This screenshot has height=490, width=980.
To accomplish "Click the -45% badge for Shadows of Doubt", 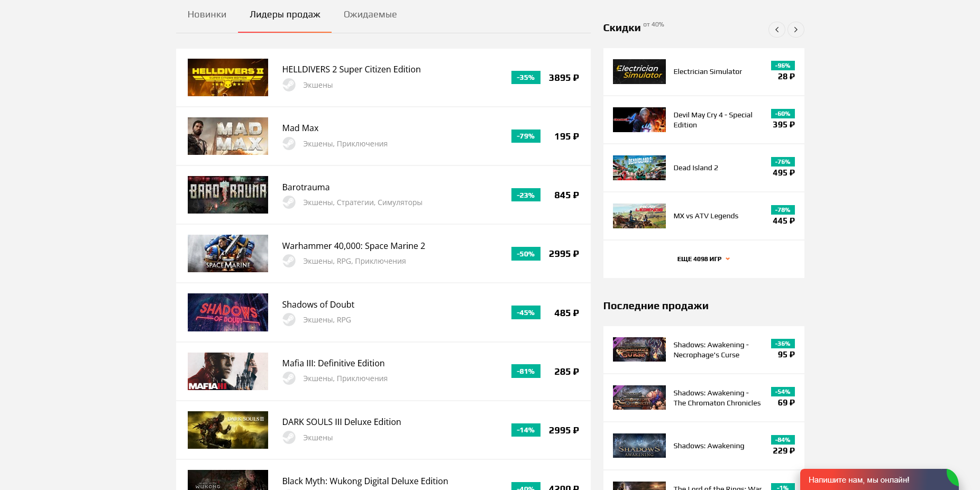I will coord(526,312).
